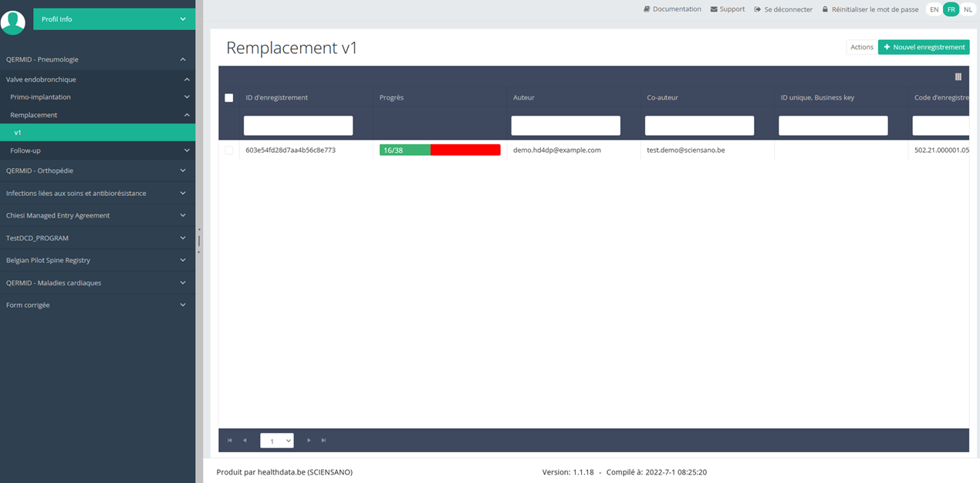Screen dimensions: 980x483
Task: Click the Nouvel enregistrement button
Action: [x=924, y=47]
